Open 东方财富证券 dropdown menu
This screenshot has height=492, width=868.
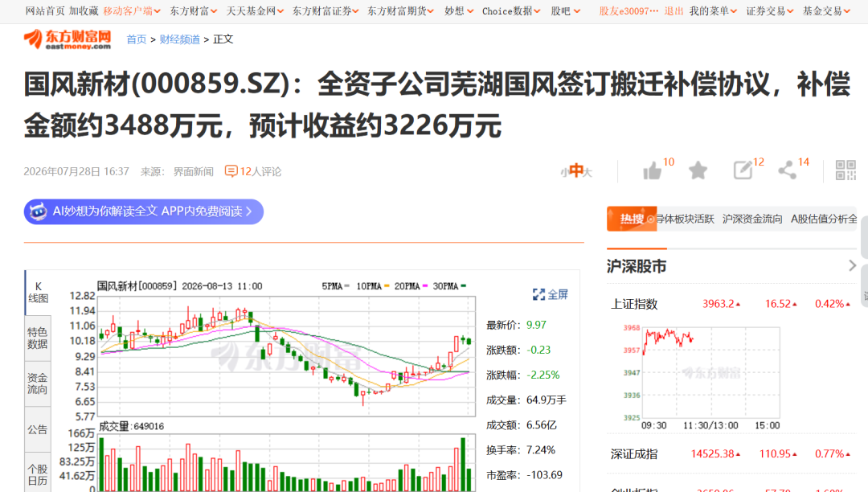pos(325,11)
